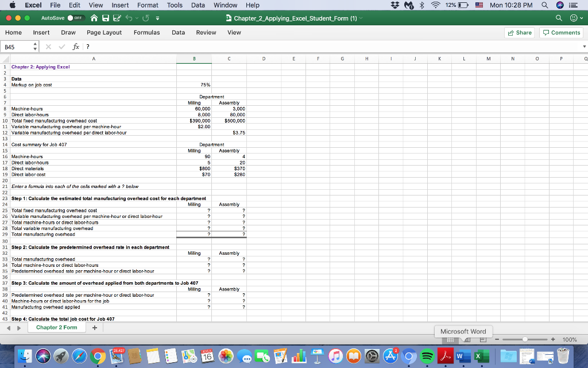Click the zoom out minus icon
The image size is (588, 368).
click(x=497, y=339)
